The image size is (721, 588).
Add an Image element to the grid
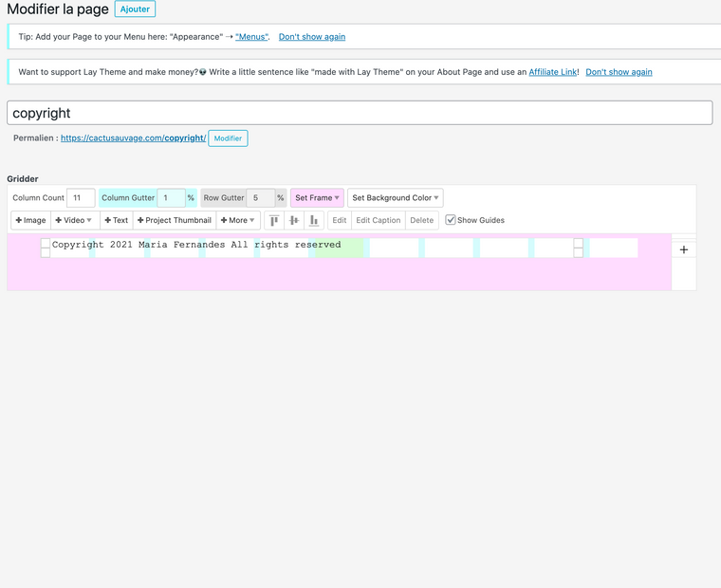[31, 220]
